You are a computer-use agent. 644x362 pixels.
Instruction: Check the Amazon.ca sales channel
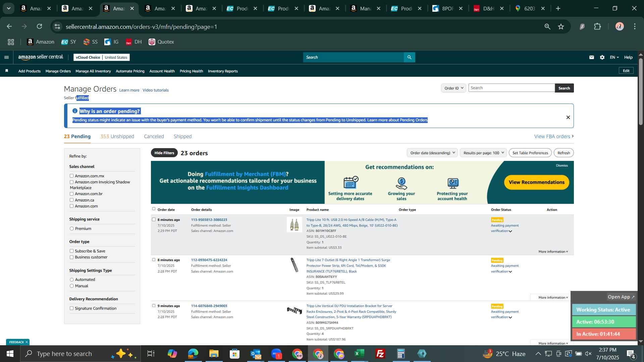click(71, 200)
